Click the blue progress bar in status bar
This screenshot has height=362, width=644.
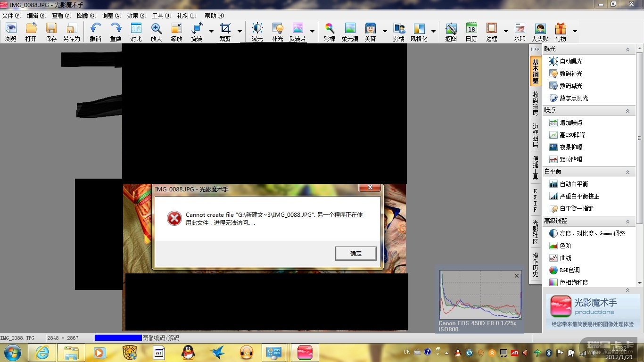coord(118,338)
